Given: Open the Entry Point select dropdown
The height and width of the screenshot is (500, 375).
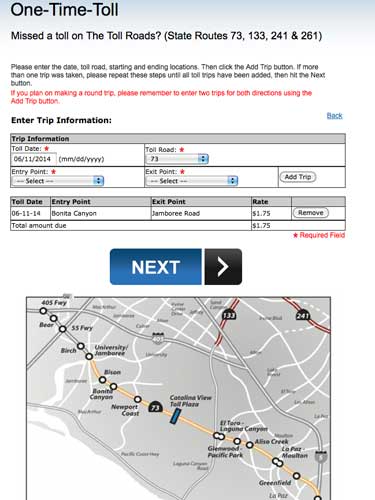Looking at the screenshot, I should 58,181.
